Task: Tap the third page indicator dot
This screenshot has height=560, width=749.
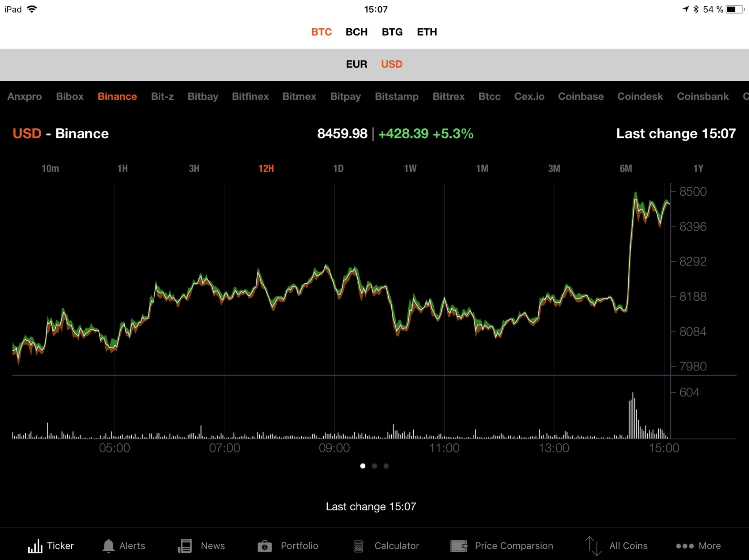Action: click(386, 466)
